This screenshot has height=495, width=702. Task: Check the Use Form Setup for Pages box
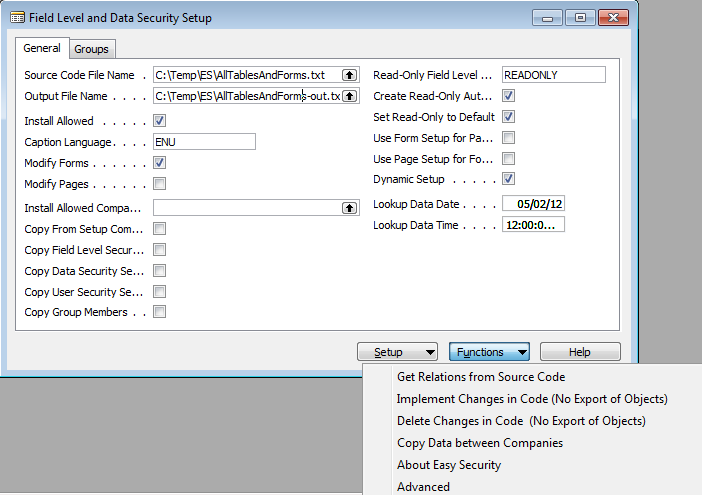tap(508, 138)
